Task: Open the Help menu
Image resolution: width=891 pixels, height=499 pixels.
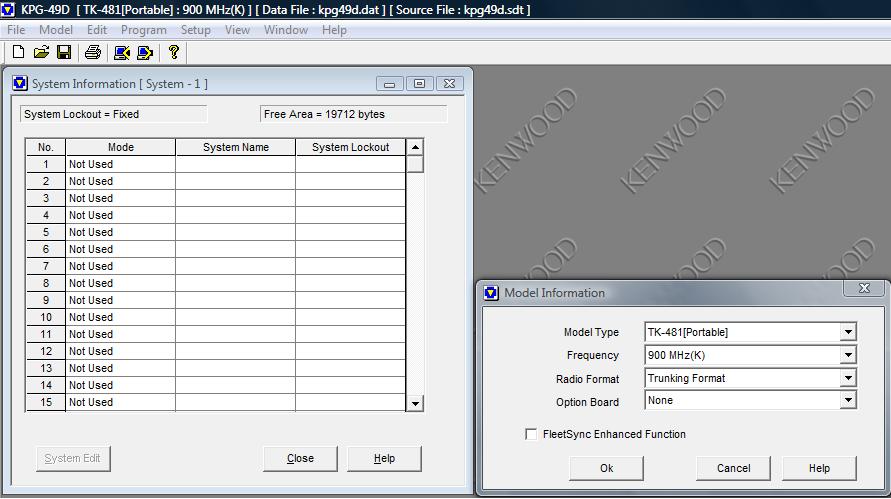Action: 334,30
